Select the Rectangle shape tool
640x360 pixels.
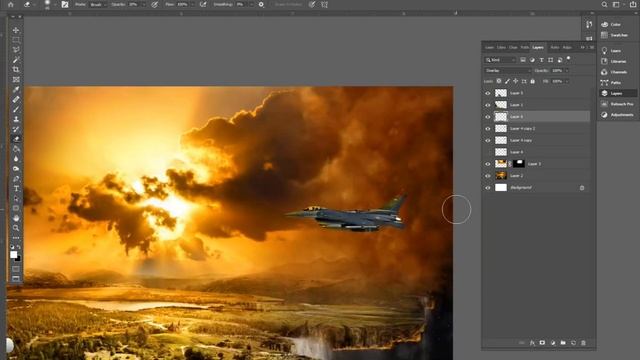[x=16, y=208]
